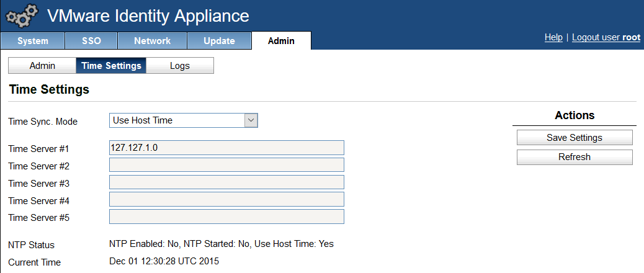The height and width of the screenshot is (273, 644).
Task: Click the gears logo icon in header
Action: (21, 16)
